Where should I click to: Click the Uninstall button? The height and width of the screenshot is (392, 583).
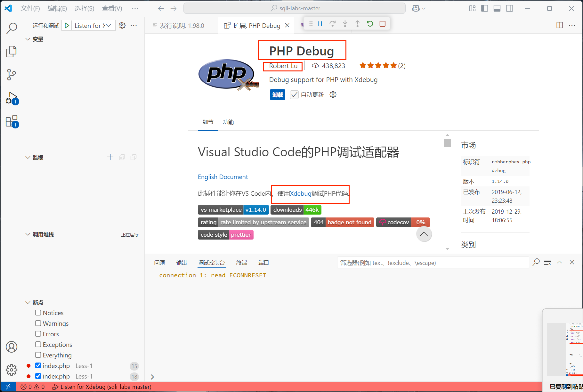pos(278,95)
